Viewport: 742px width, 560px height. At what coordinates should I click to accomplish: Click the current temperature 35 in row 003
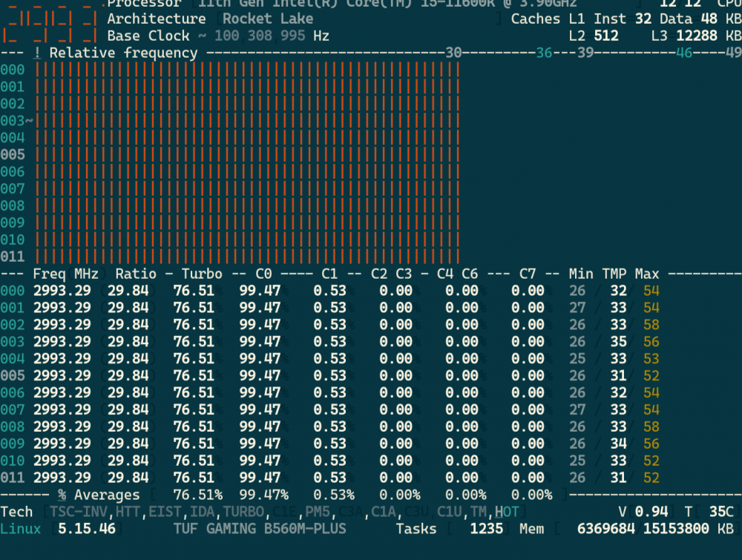point(618,342)
